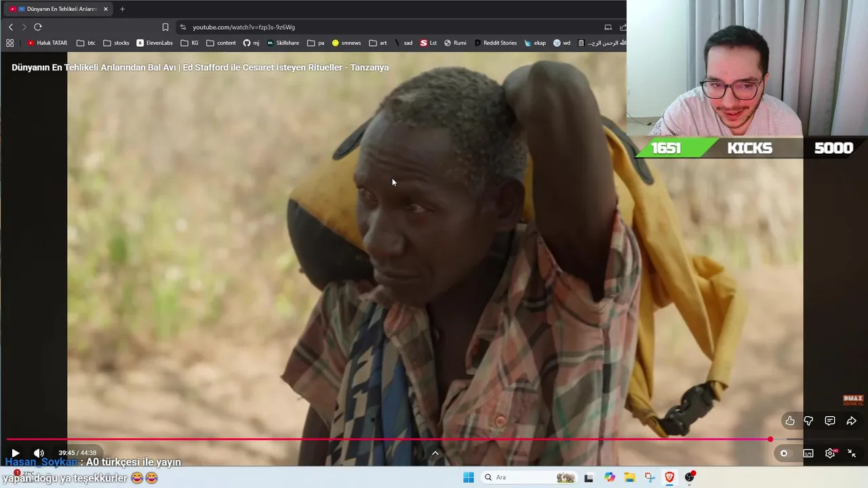Open the ekap bookmark
Screen dimensions: 868x488
(x=534, y=43)
